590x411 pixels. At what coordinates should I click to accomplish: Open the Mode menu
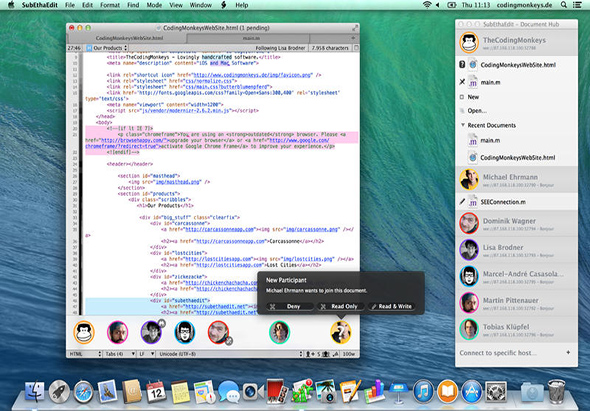click(154, 5)
